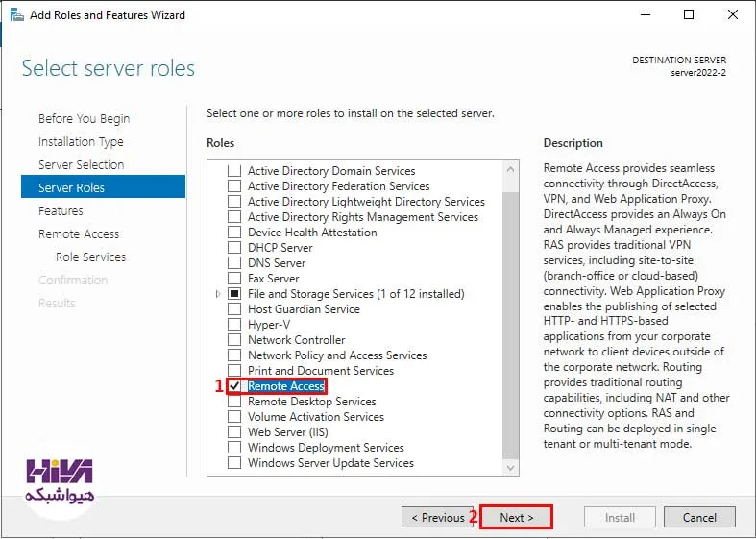Tick Windows Server Update Services checkbox
Image resolution: width=756 pixels, height=539 pixels.
click(234, 463)
